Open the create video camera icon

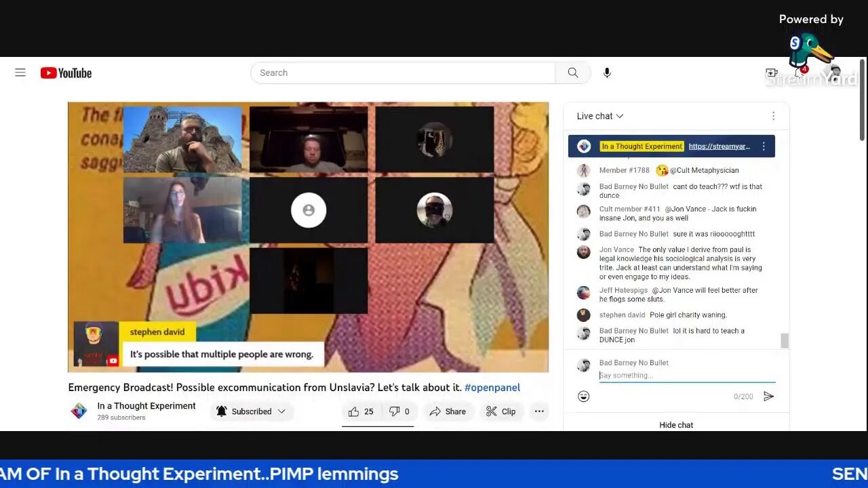point(771,73)
